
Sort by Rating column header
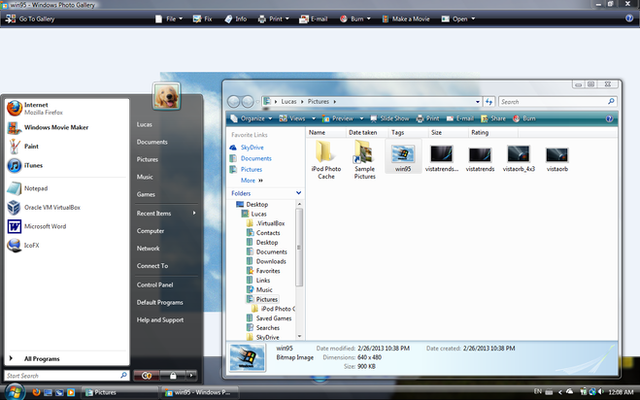493,133
